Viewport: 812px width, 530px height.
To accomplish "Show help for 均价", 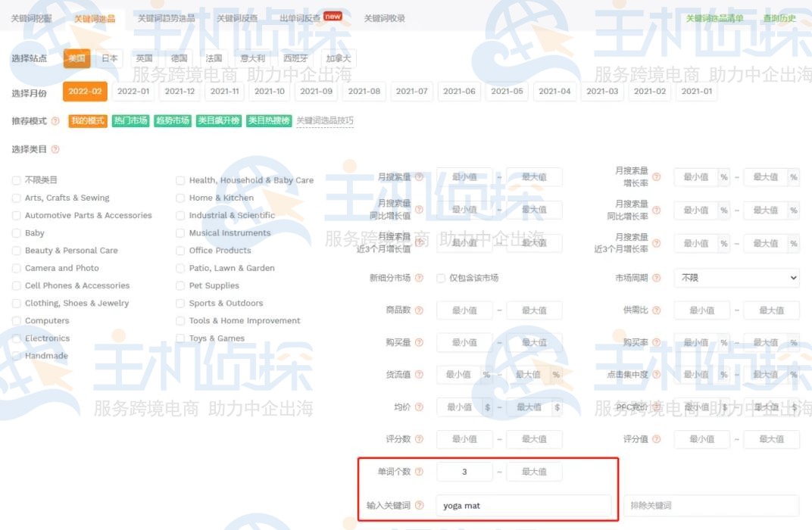I will pyautogui.click(x=420, y=407).
